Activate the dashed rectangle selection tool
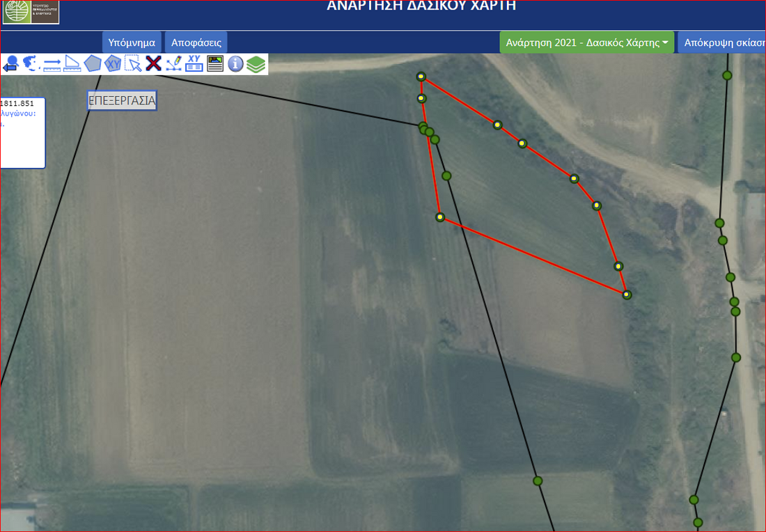Viewport: 766px width, 532px height. [133, 64]
